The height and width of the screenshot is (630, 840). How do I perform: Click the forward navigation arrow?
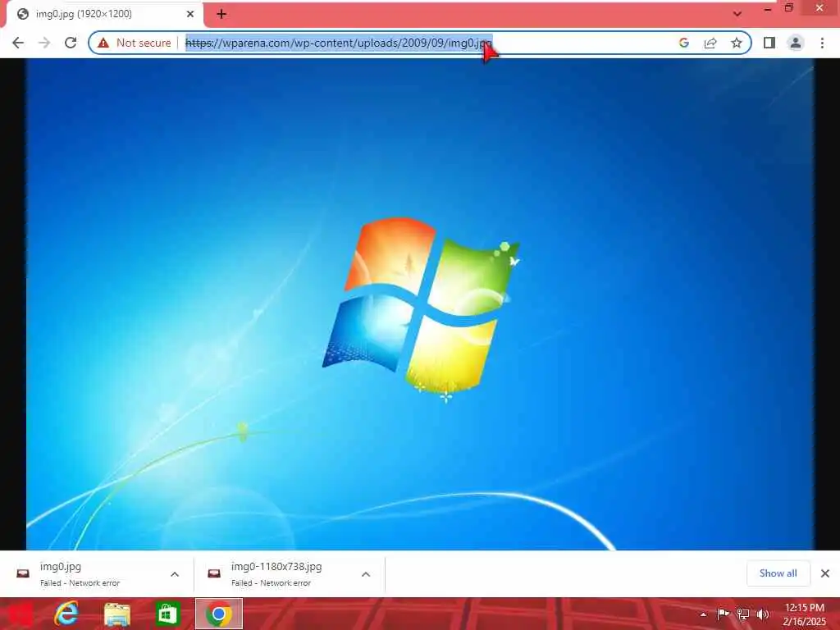[44, 43]
